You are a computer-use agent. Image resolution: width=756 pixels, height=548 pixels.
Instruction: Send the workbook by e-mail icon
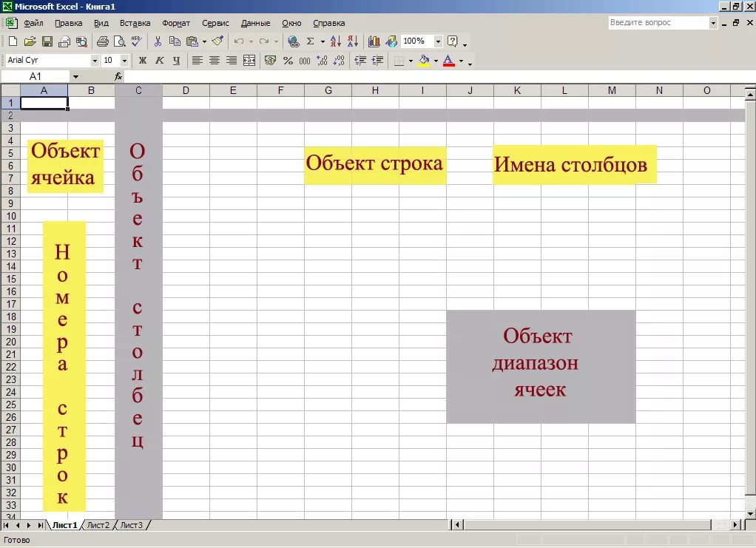pos(64,41)
